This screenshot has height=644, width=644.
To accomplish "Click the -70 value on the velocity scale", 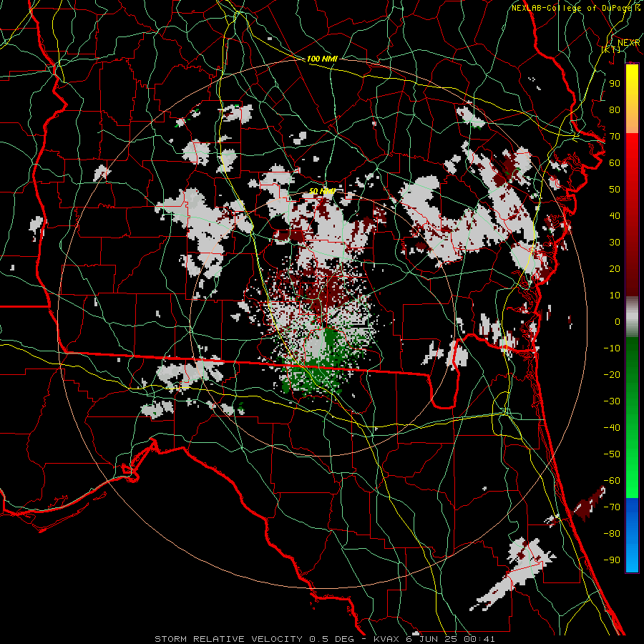I will 612,507.
